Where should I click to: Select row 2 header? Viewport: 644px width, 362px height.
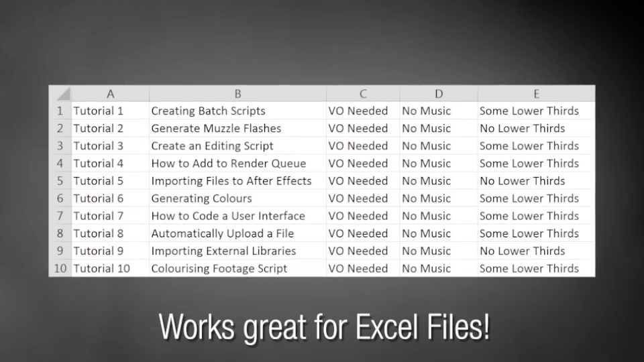point(60,129)
